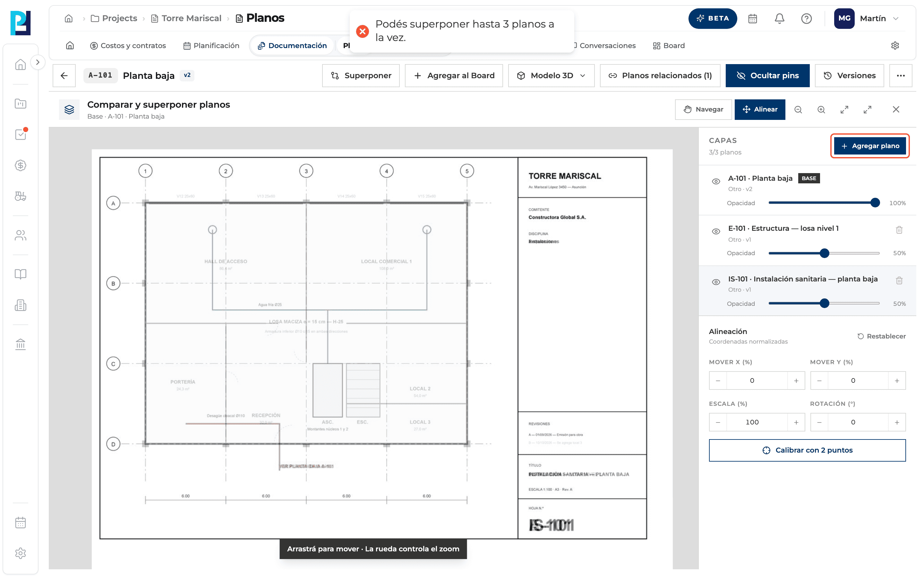Click the Agregar plano button
Image resolution: width=924 pixels, height=577 pixels.
click(869, 146)
